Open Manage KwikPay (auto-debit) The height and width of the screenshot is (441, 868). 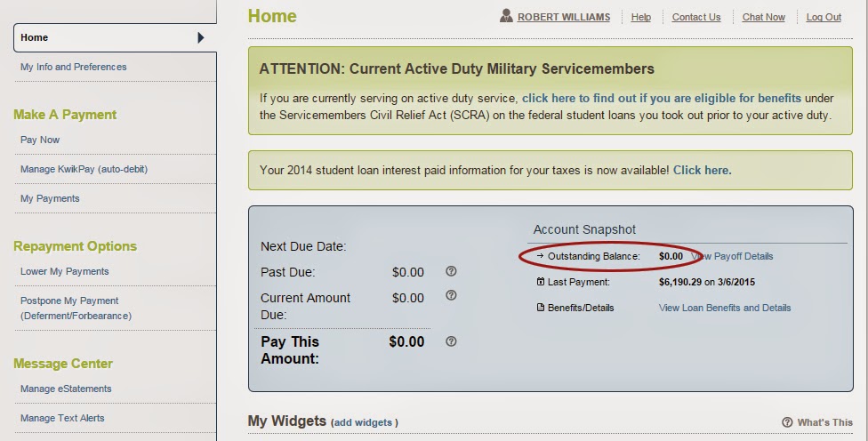tap(84, 169)
